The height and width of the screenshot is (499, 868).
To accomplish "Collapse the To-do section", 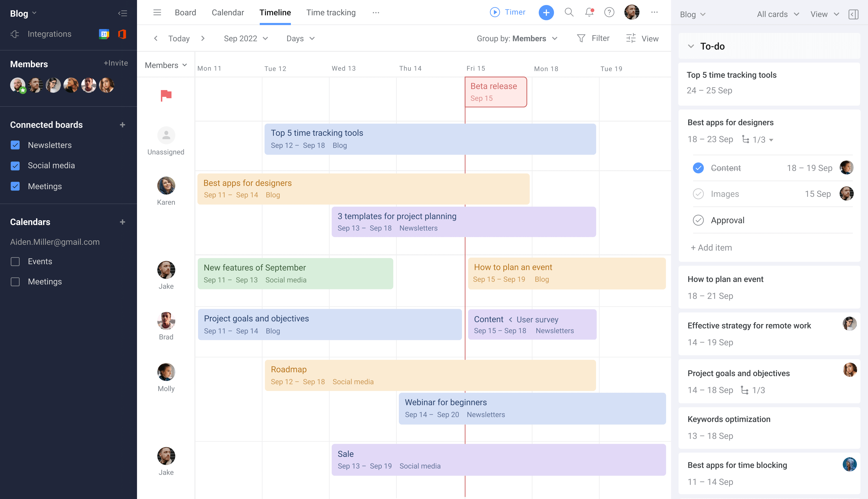I will click(x=691, y=46).
